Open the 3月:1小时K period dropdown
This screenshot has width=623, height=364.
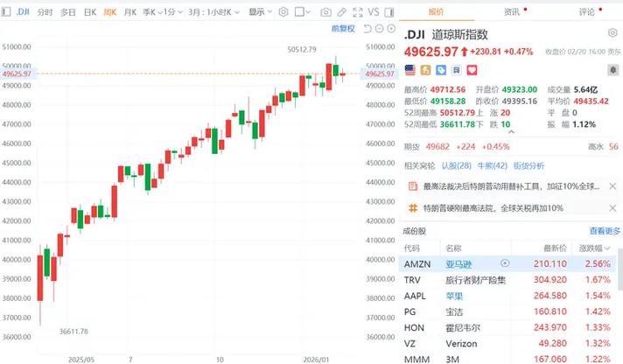(214, 12)
